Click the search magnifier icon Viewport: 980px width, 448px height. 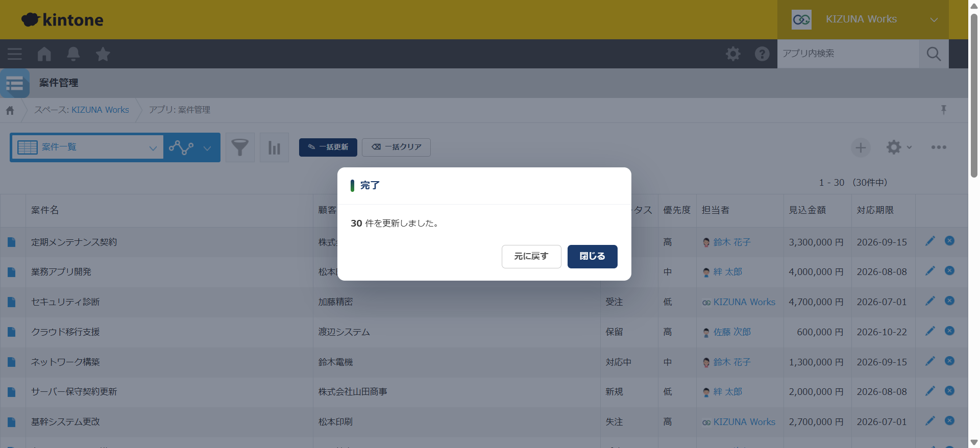pyautogui.click(x=934, y=54)
